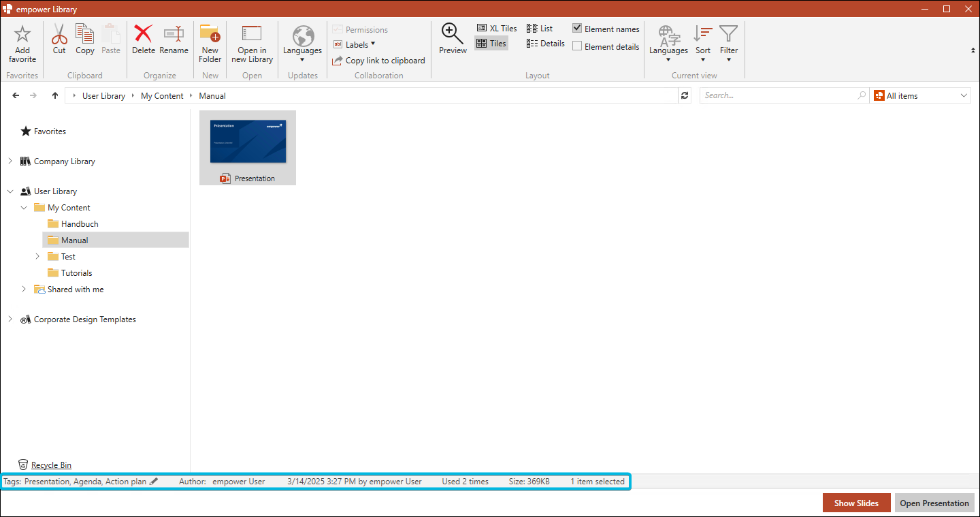Select the Presentation thumbnail
980x517 pixels.
click(x=248, y=148)
